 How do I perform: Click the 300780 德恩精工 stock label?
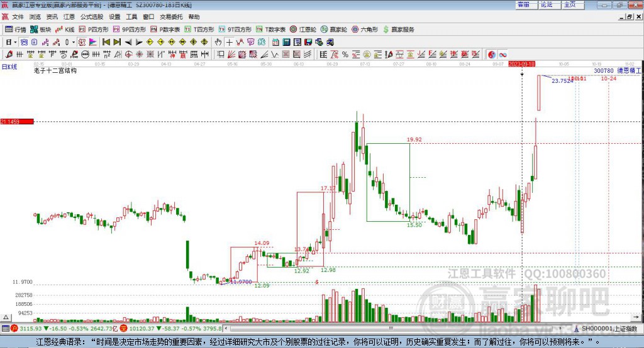point(618,71)
